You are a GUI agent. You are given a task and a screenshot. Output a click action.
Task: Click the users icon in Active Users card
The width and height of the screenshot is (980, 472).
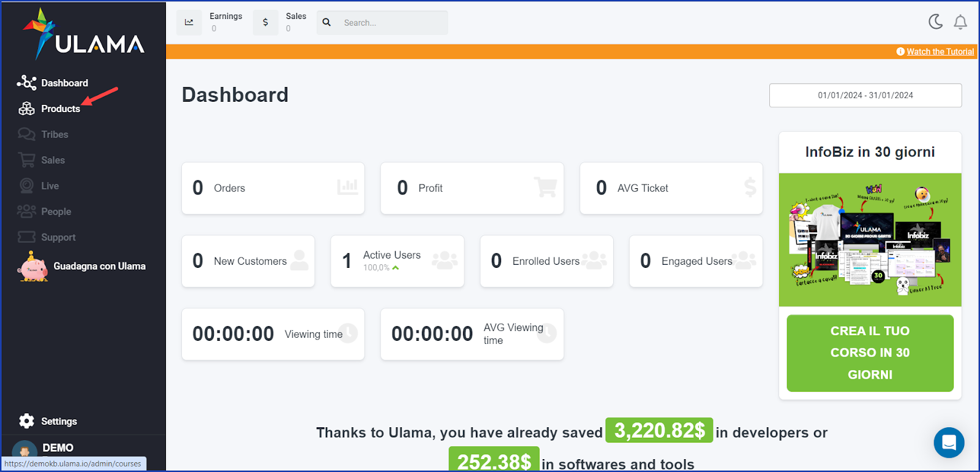pyautogui.click(x=445, y=260)
